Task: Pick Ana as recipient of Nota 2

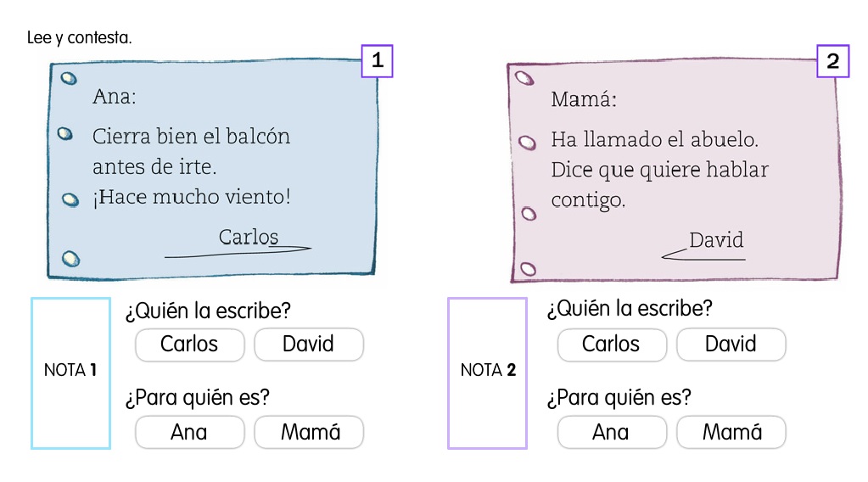Action: click(x=611, y=433)
